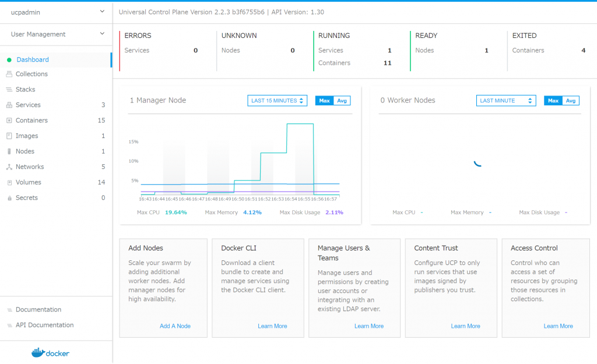This screenshot has width=597, height=364.
Task: Click the exited Containers count 4
Action: click(x=583, y=50)
